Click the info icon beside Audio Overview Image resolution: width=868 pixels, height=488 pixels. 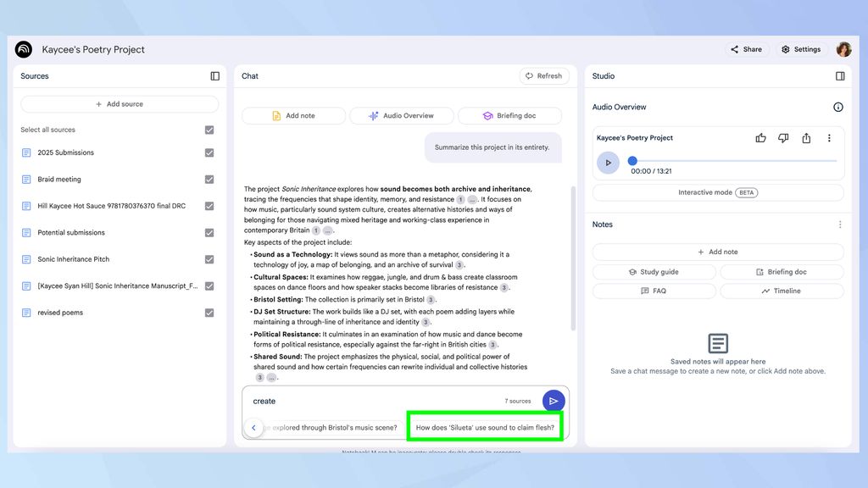pos(838,107)
